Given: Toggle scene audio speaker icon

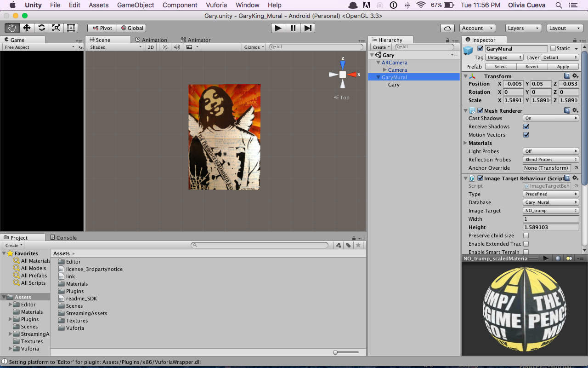Looking at the screenshot, I should click(x=177, y=47).
